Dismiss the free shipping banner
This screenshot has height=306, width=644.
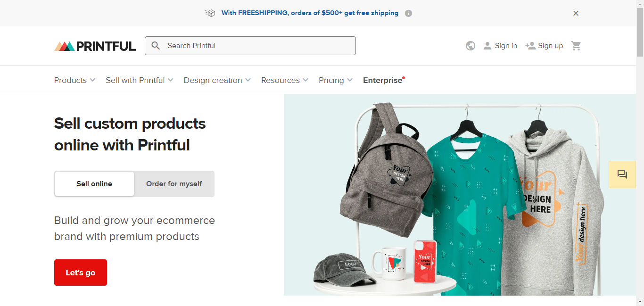tap(576, 13)
